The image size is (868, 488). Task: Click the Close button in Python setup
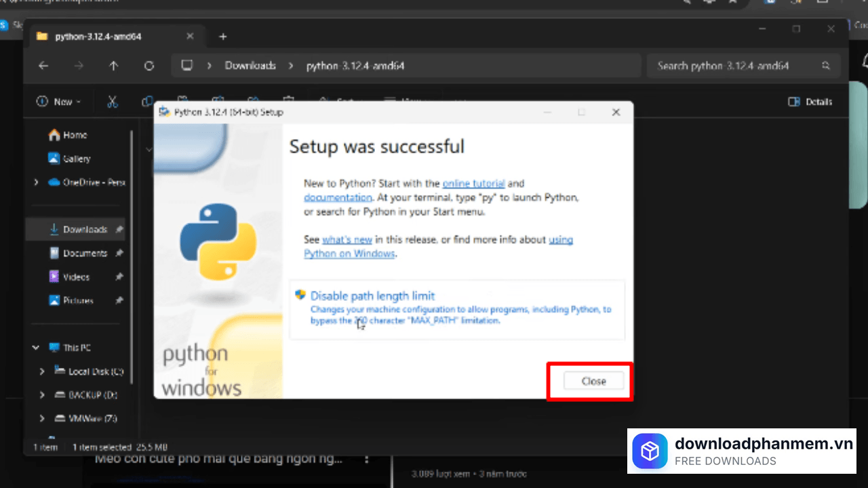(593, 381)
